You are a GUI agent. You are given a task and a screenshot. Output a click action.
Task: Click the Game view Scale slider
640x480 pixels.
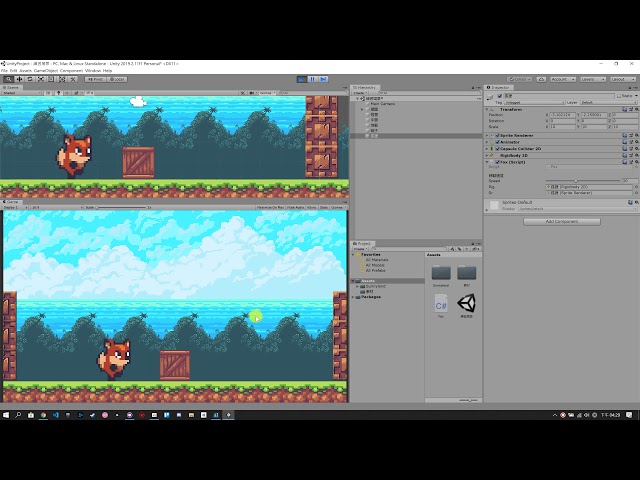(x=121, y=207)
